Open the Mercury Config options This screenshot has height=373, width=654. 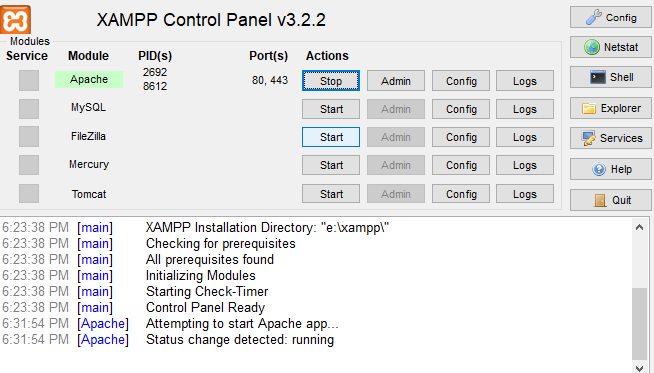point(461,165)
